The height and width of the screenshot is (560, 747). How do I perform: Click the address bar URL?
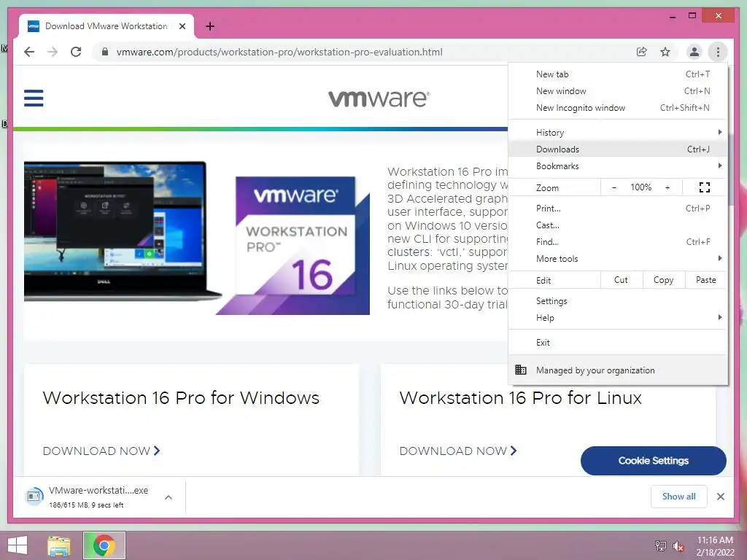pos(279,52)
